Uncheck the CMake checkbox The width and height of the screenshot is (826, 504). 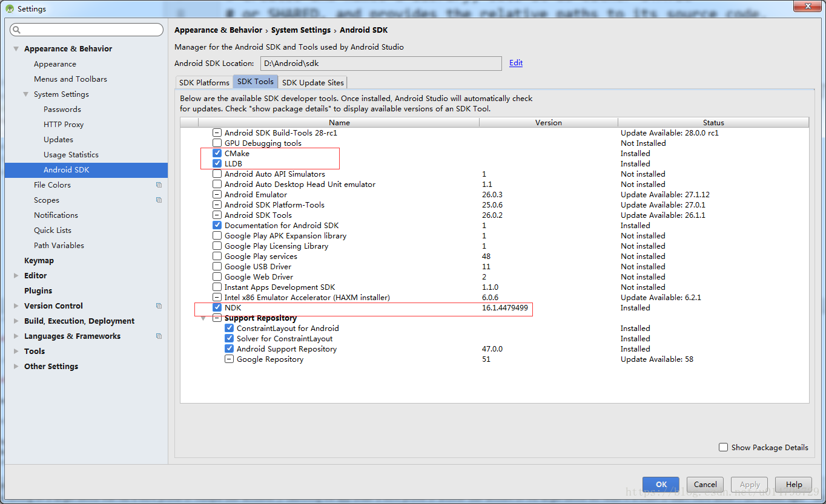[217, 154]
